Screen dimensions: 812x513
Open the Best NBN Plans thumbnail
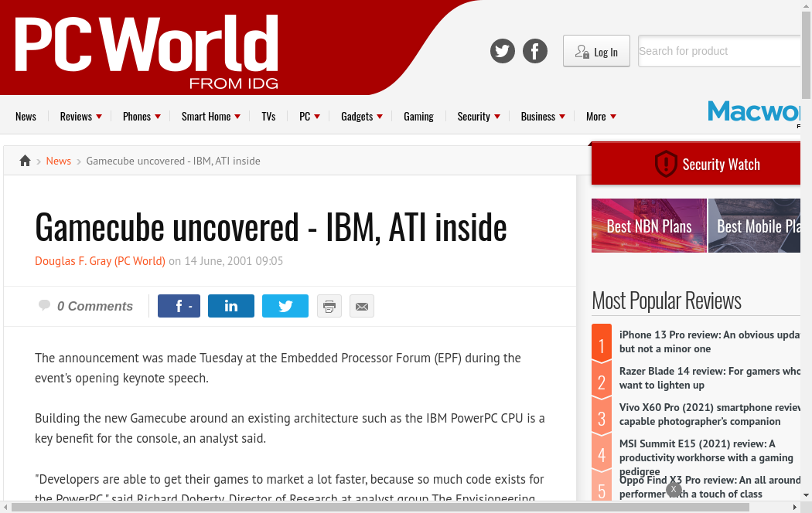point(649,226)
